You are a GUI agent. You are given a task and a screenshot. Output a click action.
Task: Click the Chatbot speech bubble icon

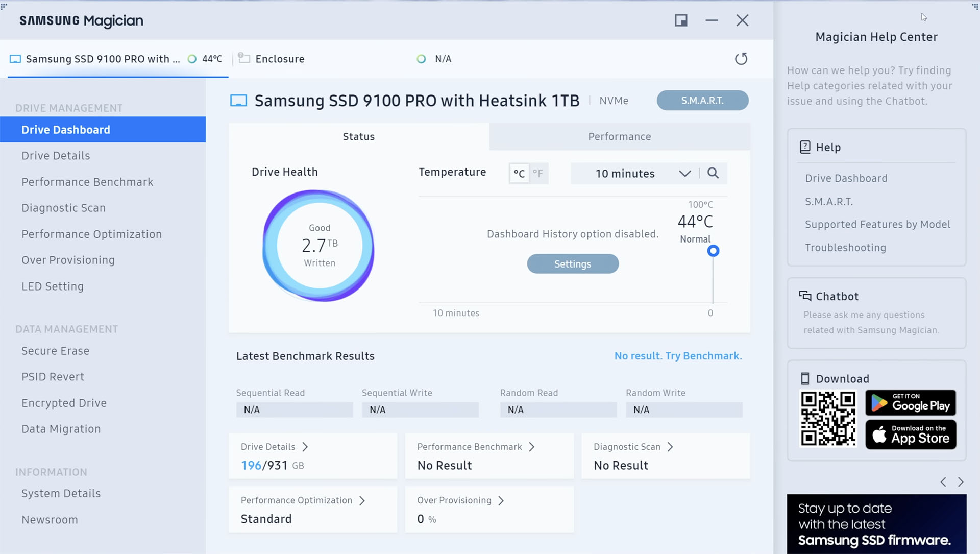pos(805,296)
